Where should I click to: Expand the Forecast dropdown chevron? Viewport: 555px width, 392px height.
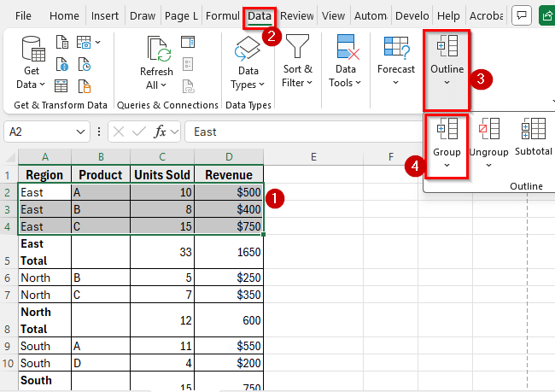395,83
